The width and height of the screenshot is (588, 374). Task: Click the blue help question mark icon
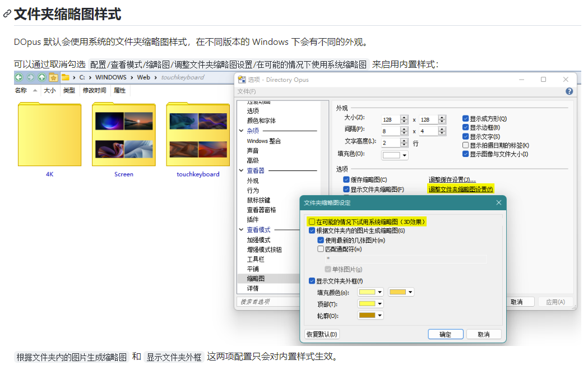(569, 91)
